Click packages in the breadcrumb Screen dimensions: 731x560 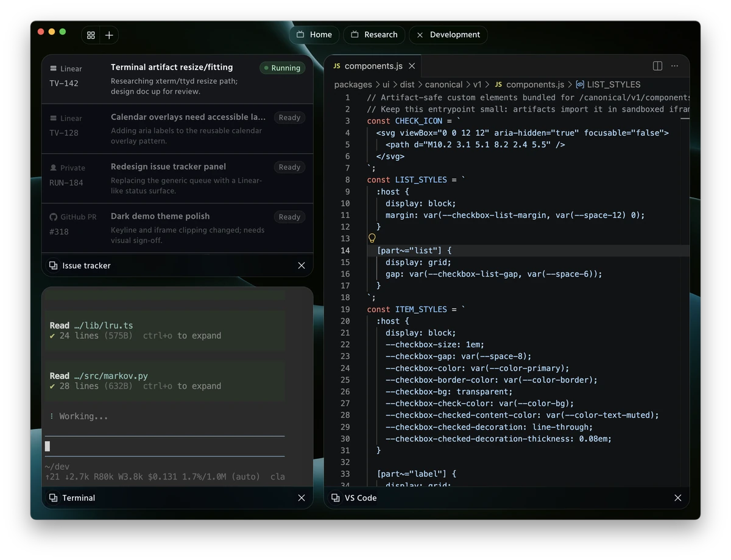pos(353,85)
